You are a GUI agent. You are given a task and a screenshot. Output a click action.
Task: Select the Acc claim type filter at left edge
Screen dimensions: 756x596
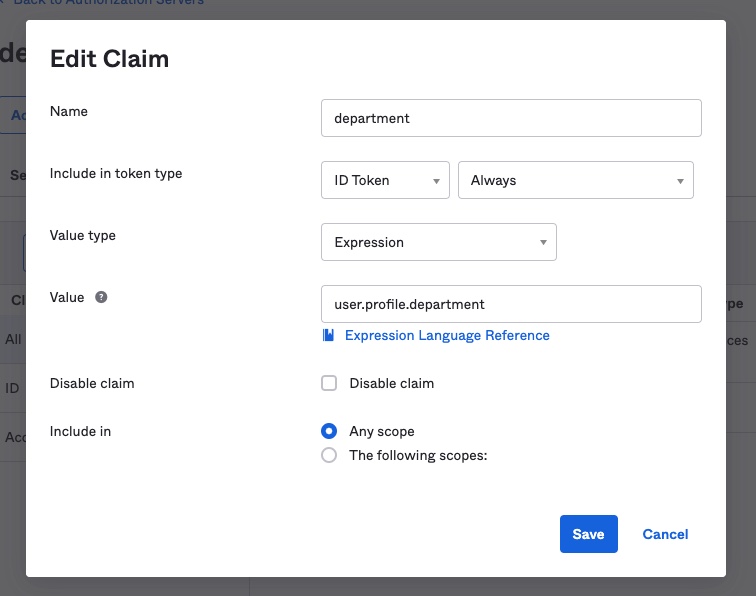click(13, 436)
